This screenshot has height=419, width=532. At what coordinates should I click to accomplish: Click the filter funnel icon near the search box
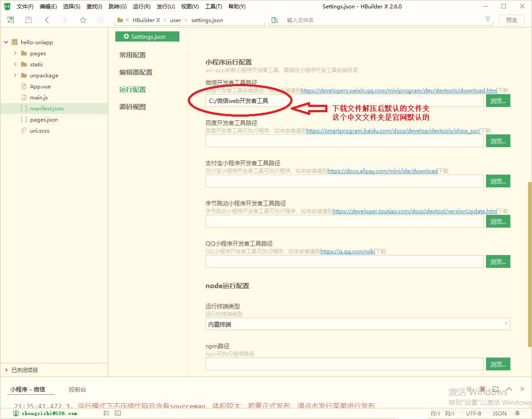[487, 20]
